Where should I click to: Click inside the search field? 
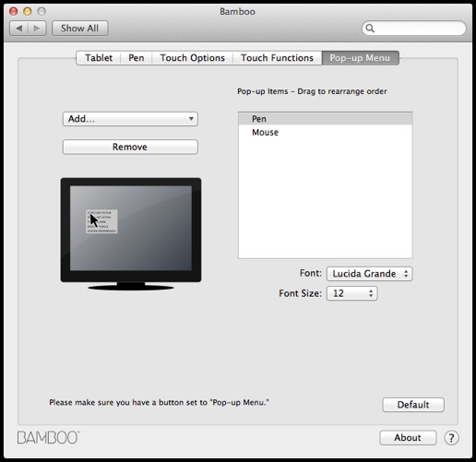click(x=414, y=29)
